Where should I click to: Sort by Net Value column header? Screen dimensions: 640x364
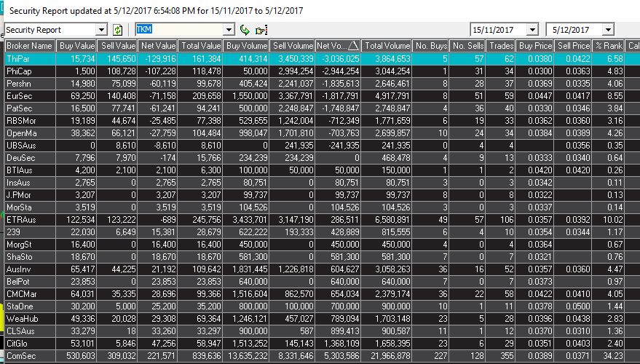point(157,46)
